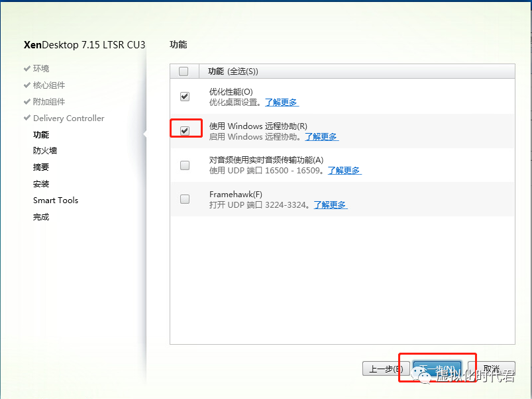The height and width of the screenshot is (399, 532).
Task: Select 安装 step in the sidebar
Action: [x=41, y=184]
